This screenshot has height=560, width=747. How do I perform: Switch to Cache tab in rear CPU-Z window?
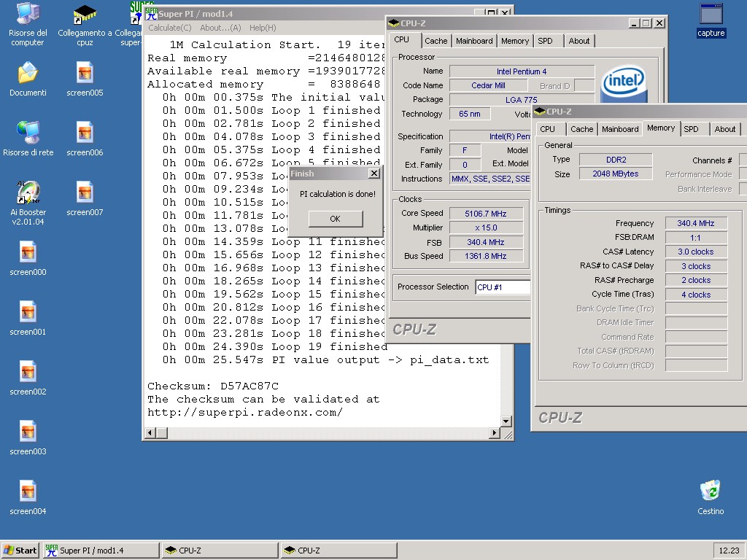pos(436,41)
